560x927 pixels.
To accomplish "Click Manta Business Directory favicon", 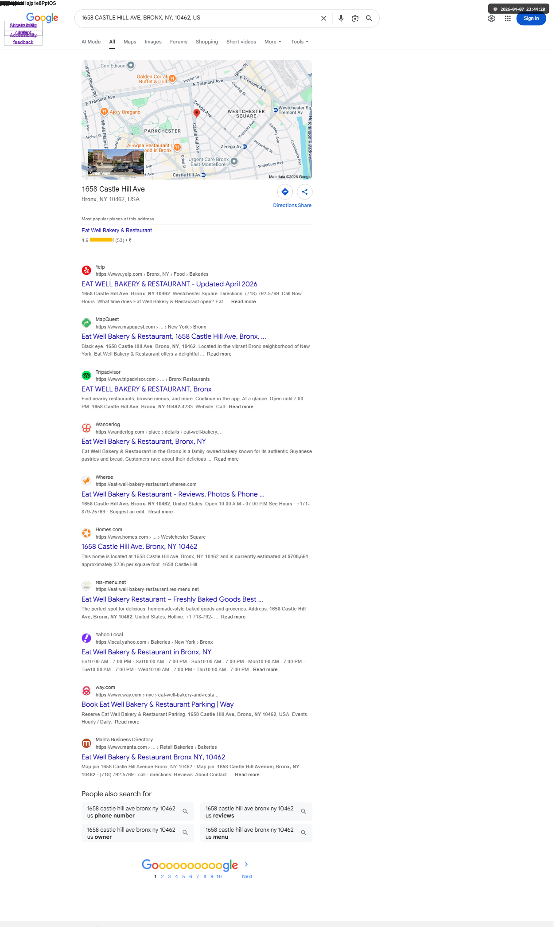I will point(86,743).
